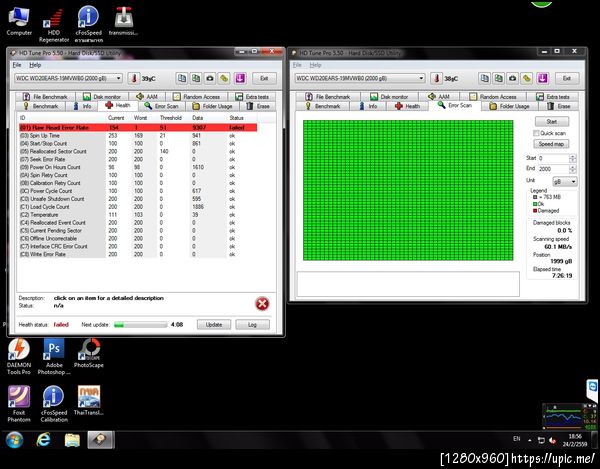
Task: Click the Start scan button
Action: 551,122
